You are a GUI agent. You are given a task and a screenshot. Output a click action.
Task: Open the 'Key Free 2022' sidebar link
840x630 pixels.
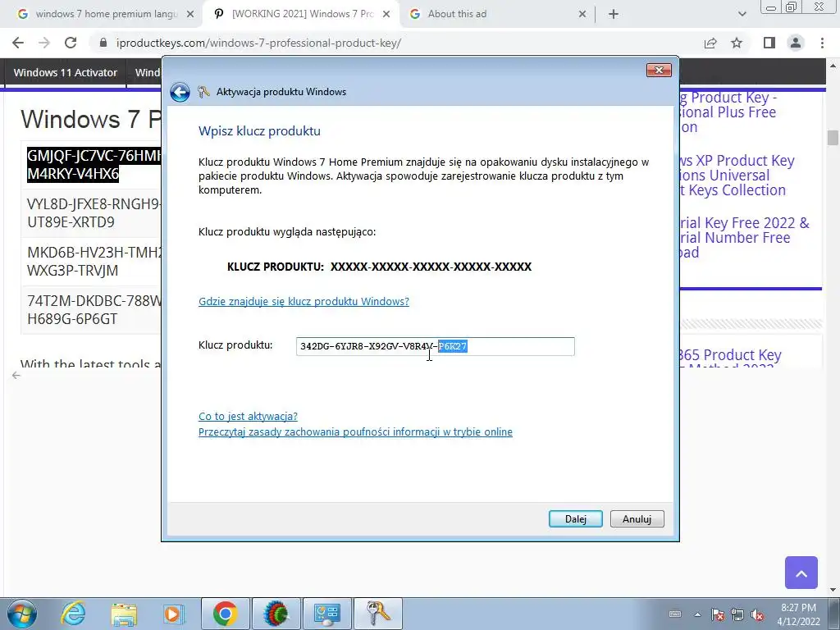click(745, 237)
